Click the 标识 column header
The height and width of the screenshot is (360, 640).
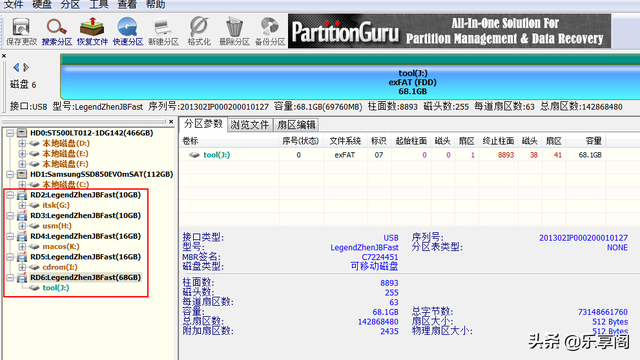coord(378,141)
